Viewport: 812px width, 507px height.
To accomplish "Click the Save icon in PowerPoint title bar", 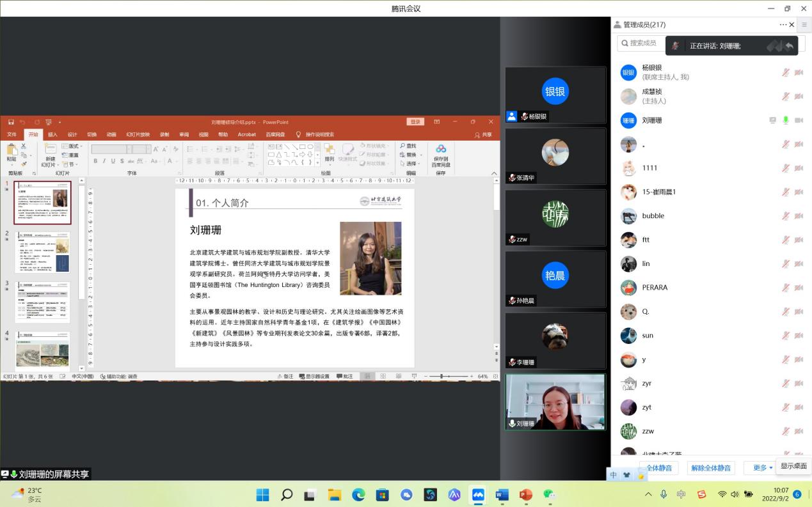I will pyautogui.click(x=11, y=122).
